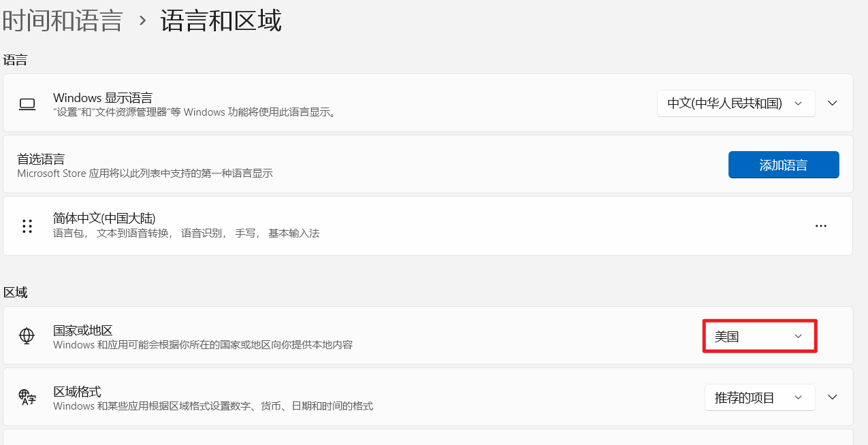This screenshot has width=868, height=445.
Task: Click the globe icon beside 国家或地区
Action: (27, 336)
